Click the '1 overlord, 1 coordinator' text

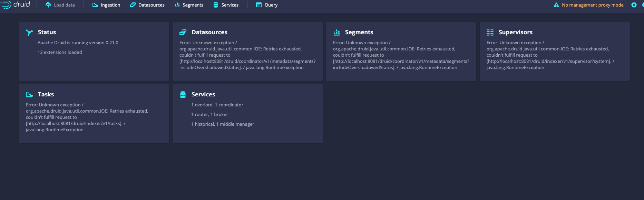(x=217, y=105)
